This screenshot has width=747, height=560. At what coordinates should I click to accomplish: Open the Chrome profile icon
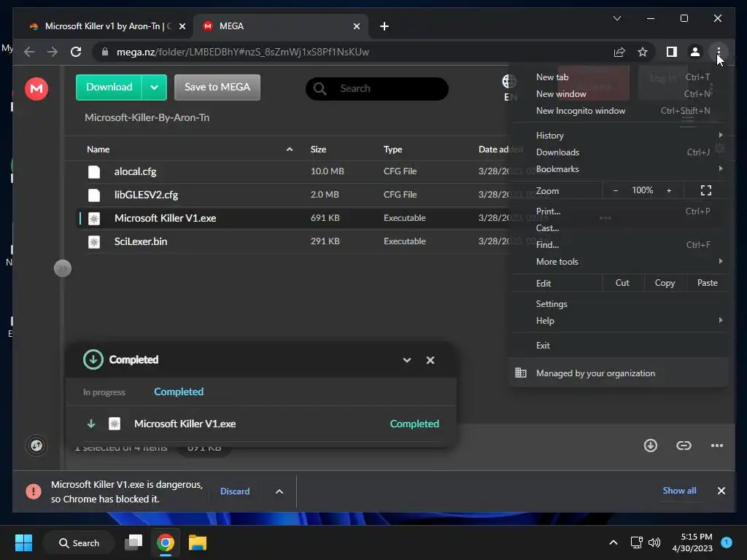(x=695, y=52)
